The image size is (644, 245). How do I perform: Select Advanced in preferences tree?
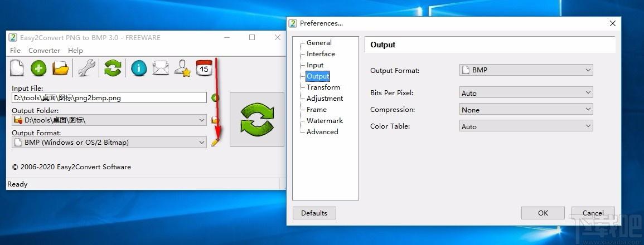point(322,132)
